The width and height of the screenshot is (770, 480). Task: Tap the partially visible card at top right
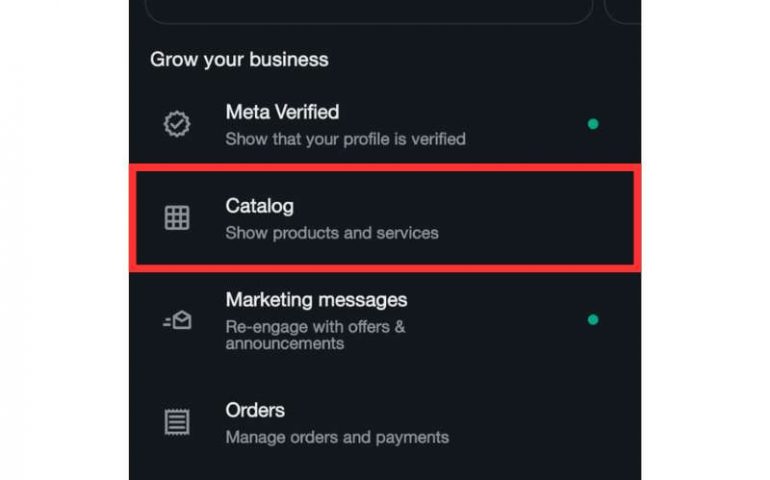point(622,10)
